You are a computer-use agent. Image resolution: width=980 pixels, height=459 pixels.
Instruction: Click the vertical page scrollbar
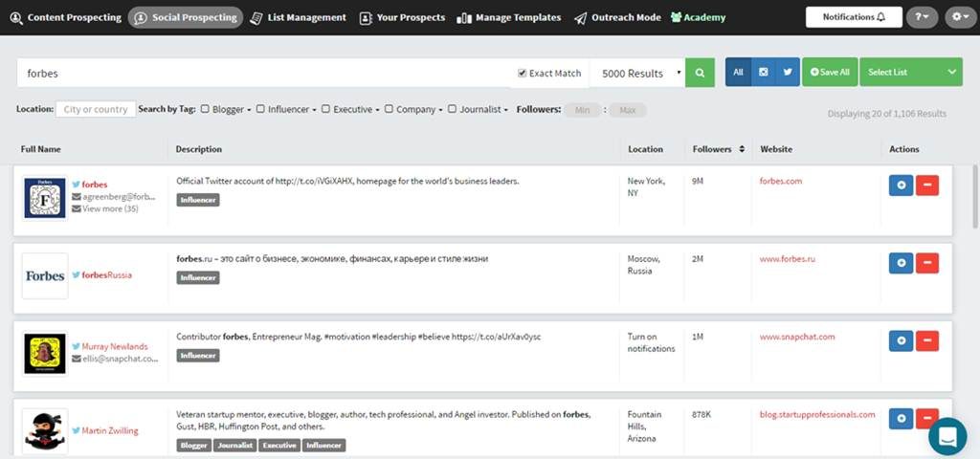[975, 196]
